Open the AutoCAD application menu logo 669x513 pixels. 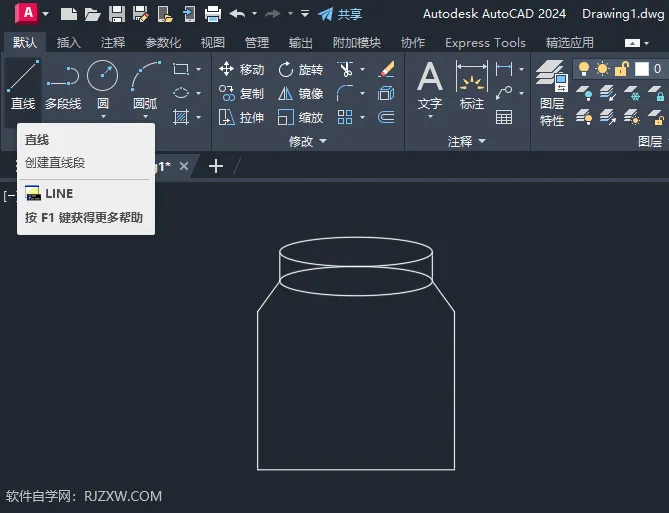26,13
